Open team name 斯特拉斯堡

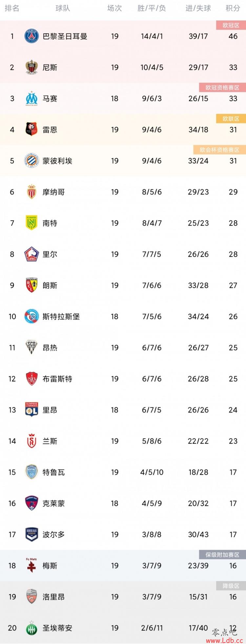click(61, 317)
